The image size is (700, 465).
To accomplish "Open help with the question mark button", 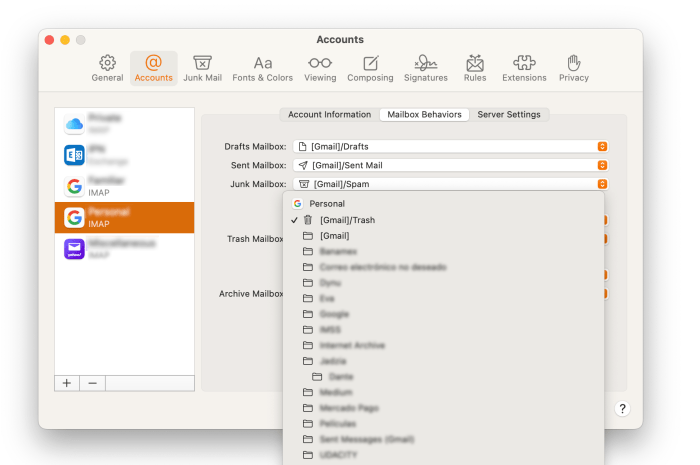I will pos(622,408).
